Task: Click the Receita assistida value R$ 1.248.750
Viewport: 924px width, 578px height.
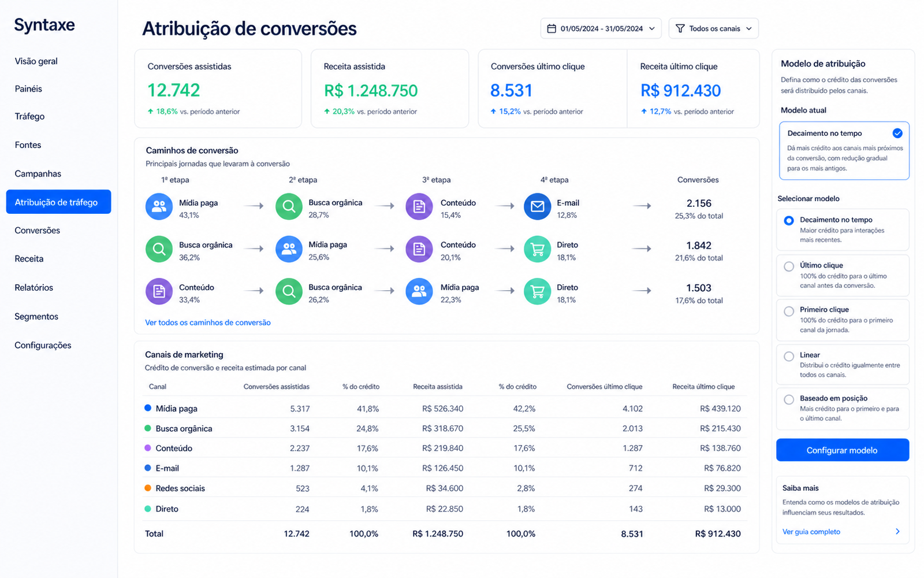Action: [x=371, y=91]
